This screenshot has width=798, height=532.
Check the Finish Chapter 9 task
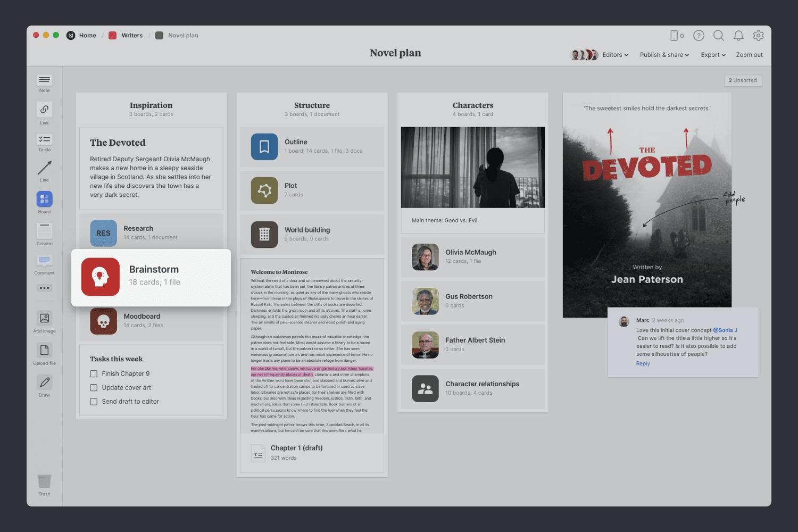click(x=94, y=373)
